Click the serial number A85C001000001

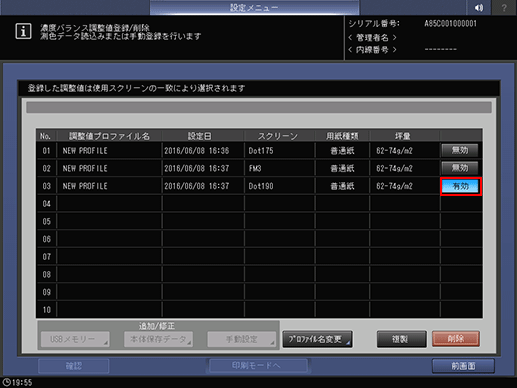[x=450, y=24]
